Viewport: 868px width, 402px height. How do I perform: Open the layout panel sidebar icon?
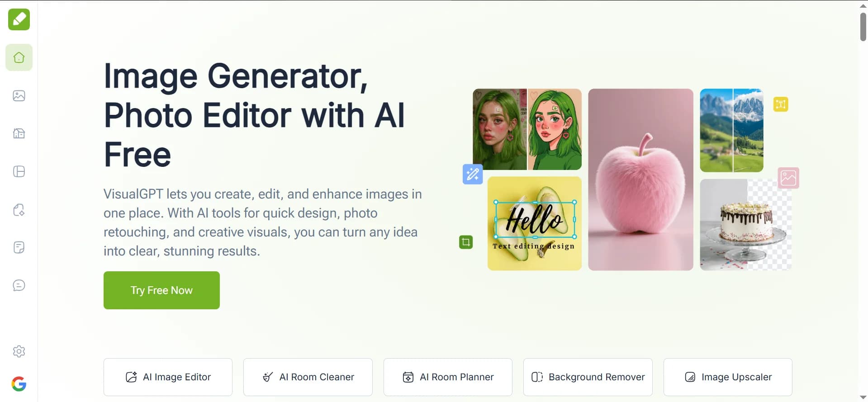point(19,171)
